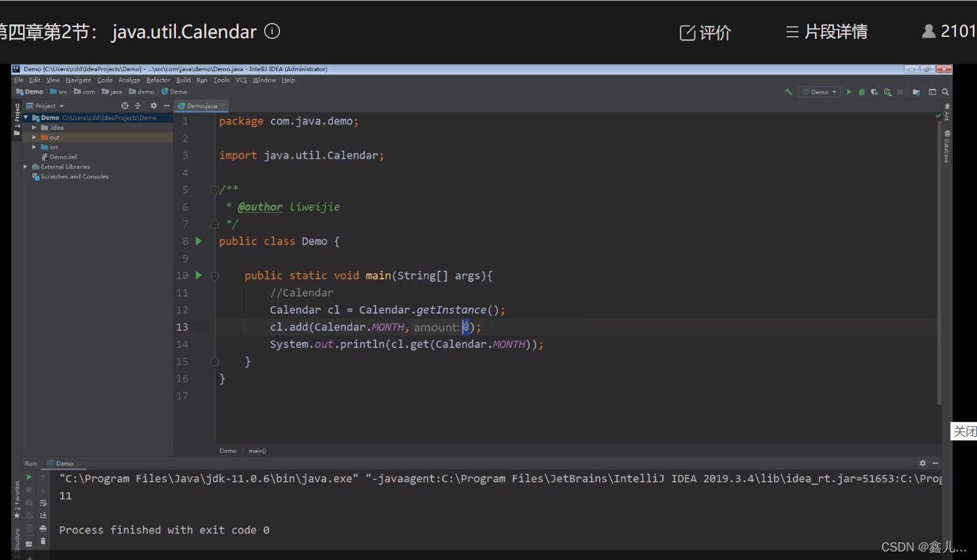Click the info icon beside java.util.Calendar title
This screenshot has width=977, height=560.
[x=272, y=31]
